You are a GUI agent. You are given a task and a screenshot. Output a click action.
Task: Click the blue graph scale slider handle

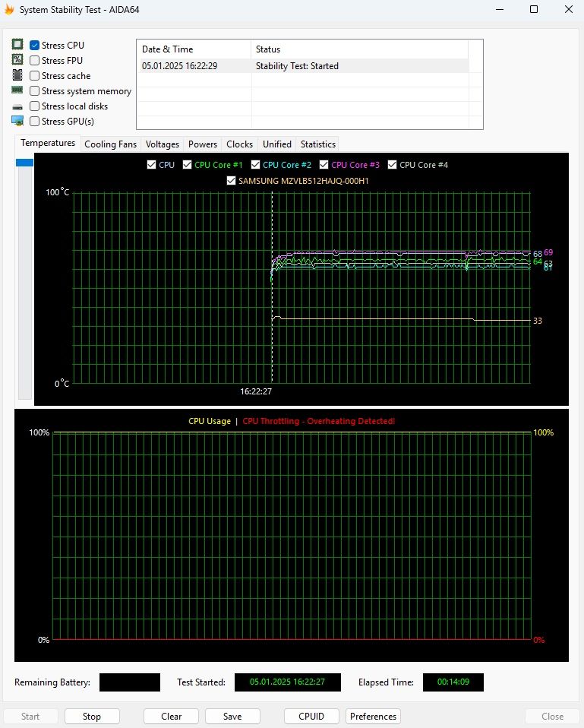pos(24,163)
